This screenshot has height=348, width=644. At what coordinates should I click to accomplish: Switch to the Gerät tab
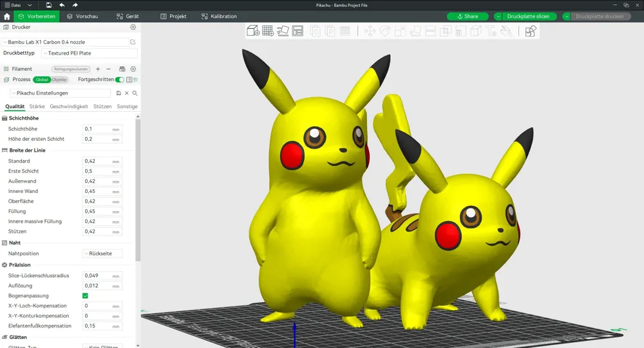tap(128, 17)
